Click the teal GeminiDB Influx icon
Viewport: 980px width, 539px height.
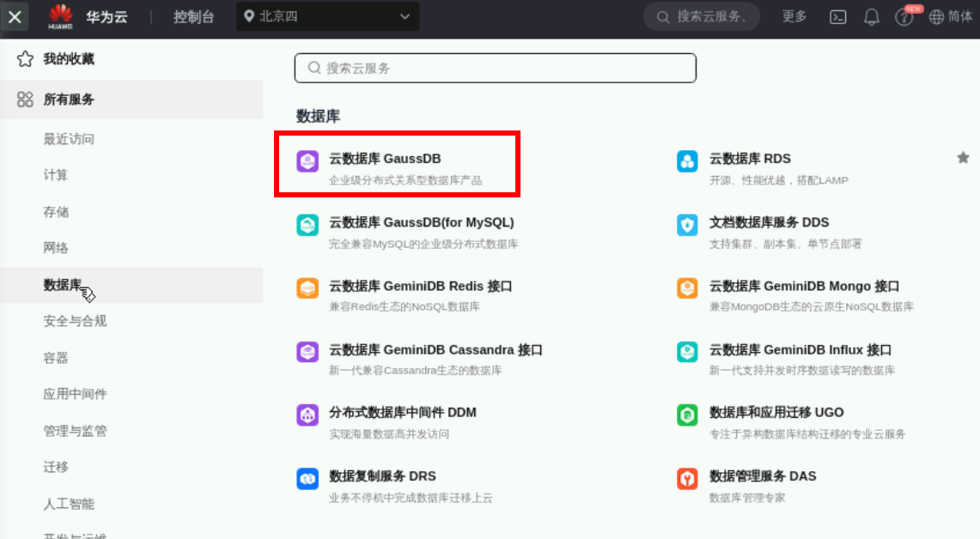point(687,352)
